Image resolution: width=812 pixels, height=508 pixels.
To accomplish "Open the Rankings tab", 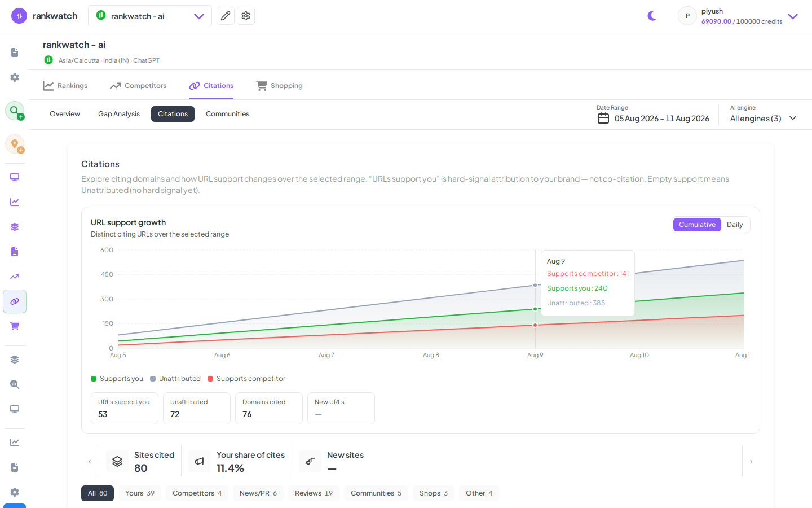I will pyautogui.click(x=65, y=86).
